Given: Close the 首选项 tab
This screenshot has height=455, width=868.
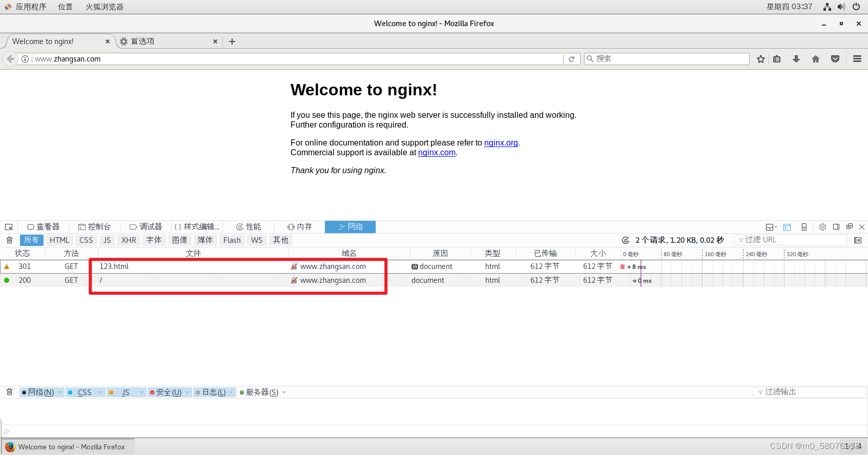Looking at the screenshot, I should click(x=215, y=42).
